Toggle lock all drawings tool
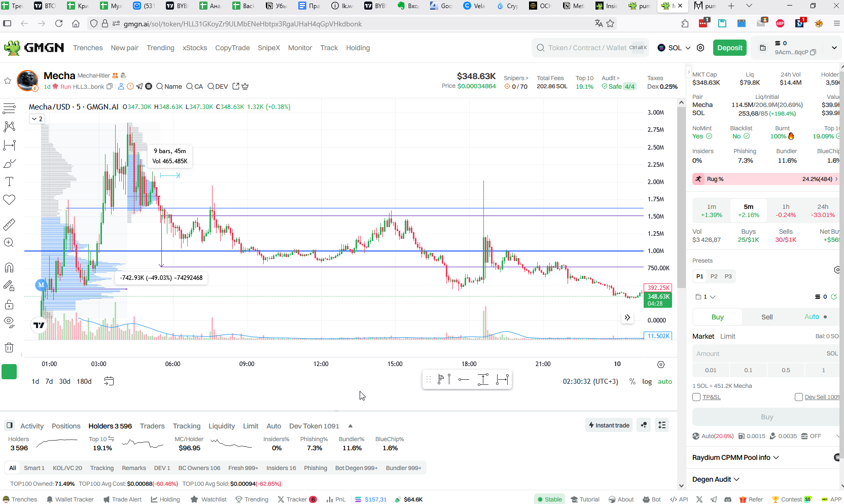844x504 pixels. click(9, 304)
